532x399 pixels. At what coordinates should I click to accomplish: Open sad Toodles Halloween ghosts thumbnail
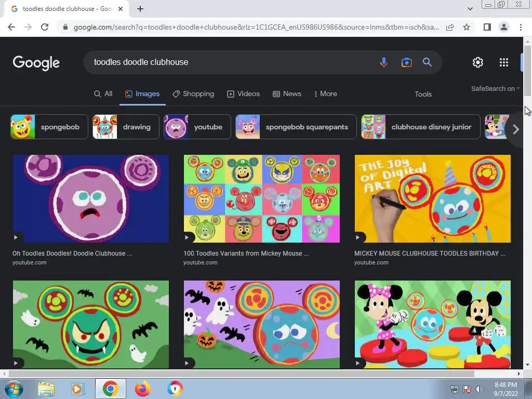pos(262,324)
